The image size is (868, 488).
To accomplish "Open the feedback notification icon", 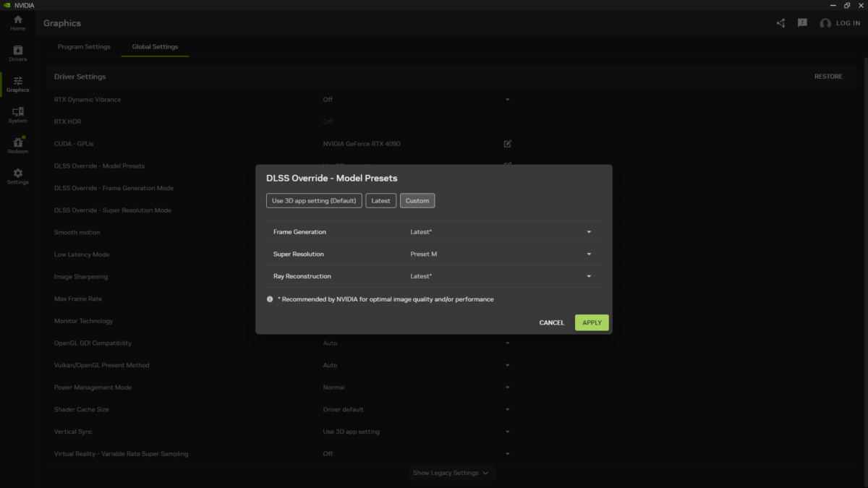I will pos(801,22).
